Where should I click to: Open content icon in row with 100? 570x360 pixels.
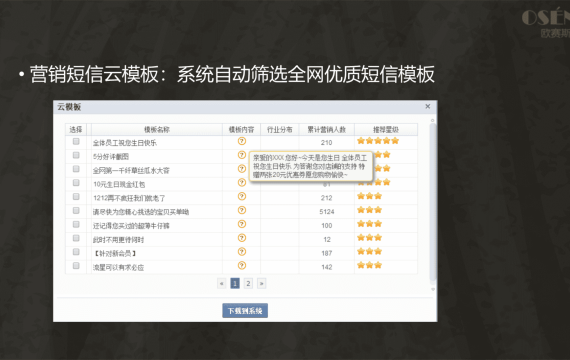242,224
